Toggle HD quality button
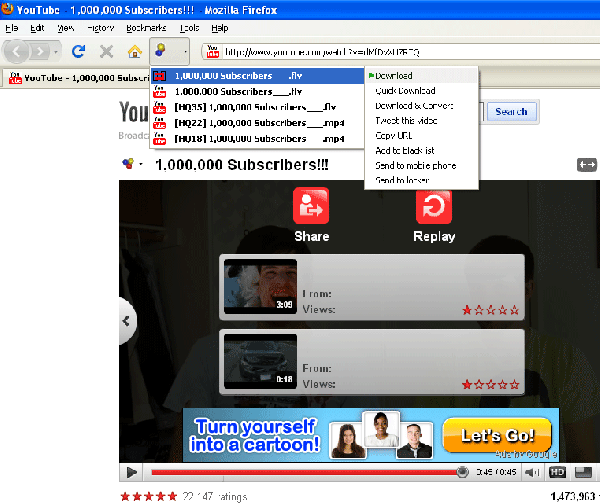Image resolution: width=600 pixels, height=504 pixels. click(557, 473)
